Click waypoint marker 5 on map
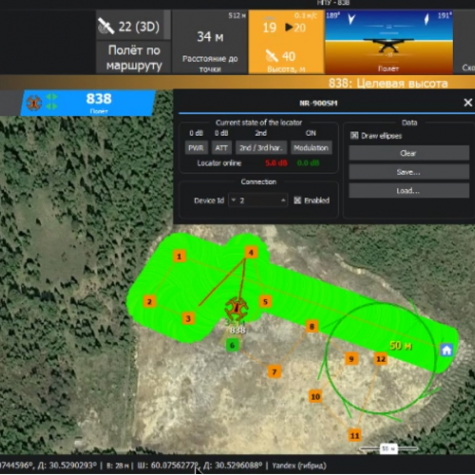 (265, 302)
